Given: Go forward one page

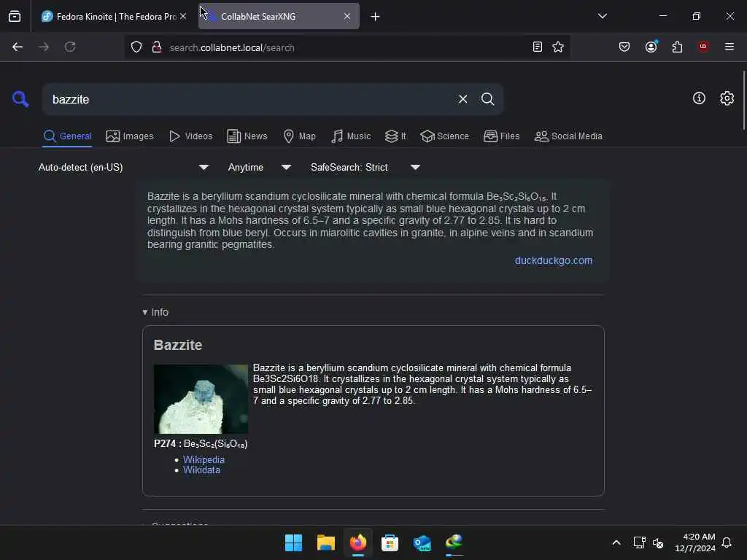Looking at the screenshot, I should click(44, 47).
